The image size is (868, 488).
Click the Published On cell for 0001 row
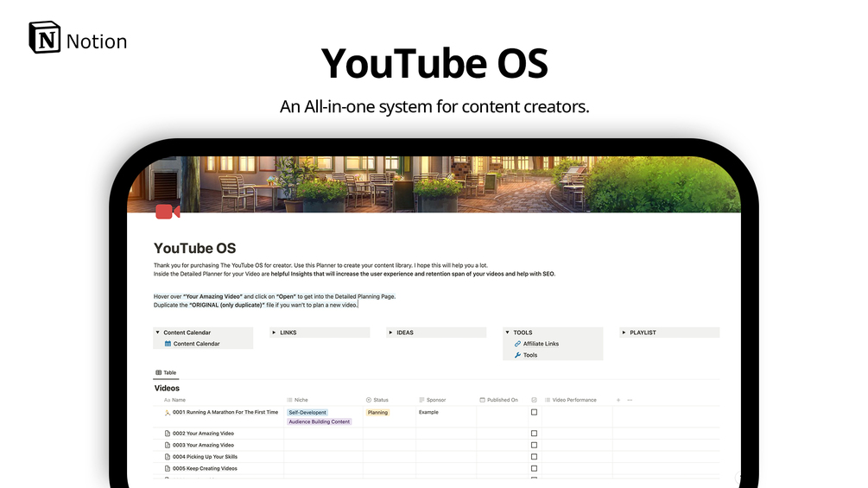click(502, 416)
